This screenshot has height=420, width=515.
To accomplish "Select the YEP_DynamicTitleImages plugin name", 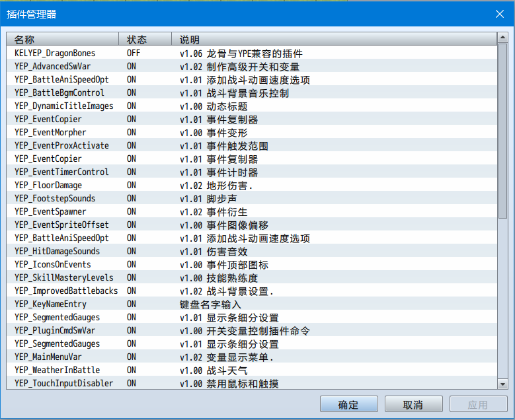I will click(63, 106).
